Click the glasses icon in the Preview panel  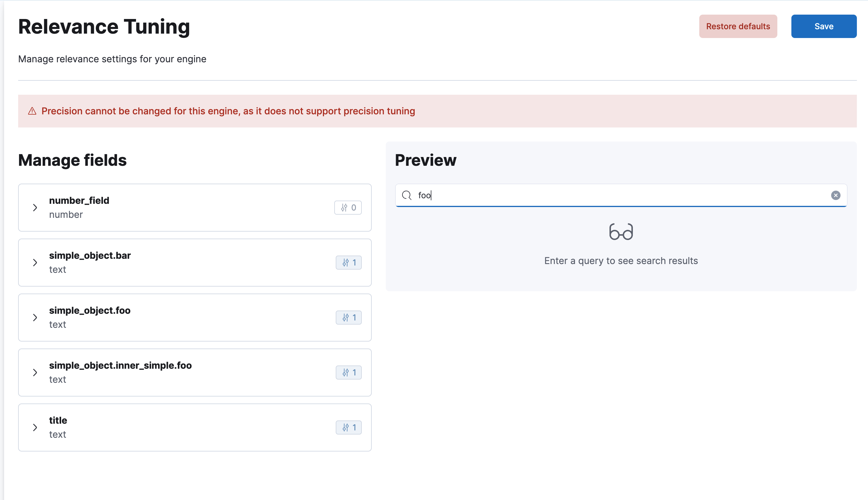pos(621,232)
